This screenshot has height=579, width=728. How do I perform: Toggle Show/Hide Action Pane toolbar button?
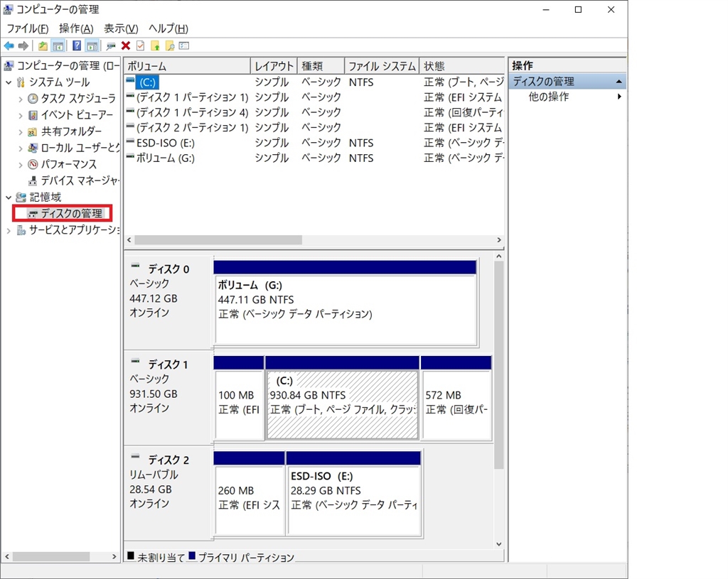[x=92, y=46]
